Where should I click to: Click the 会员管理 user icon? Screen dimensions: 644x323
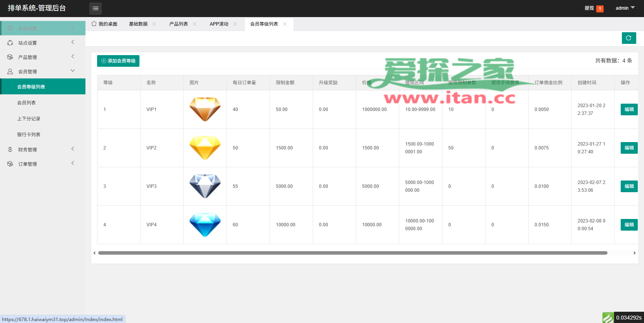tap(10, 71)
